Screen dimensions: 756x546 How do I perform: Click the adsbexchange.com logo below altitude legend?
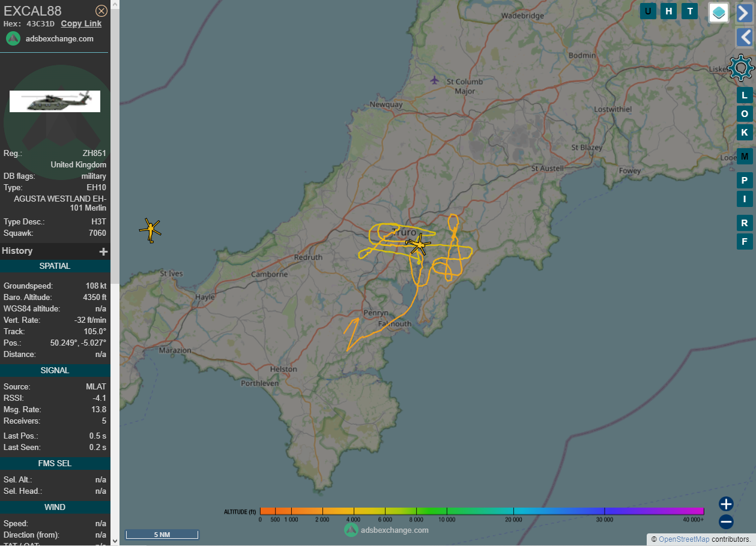[x=386, y=530]
